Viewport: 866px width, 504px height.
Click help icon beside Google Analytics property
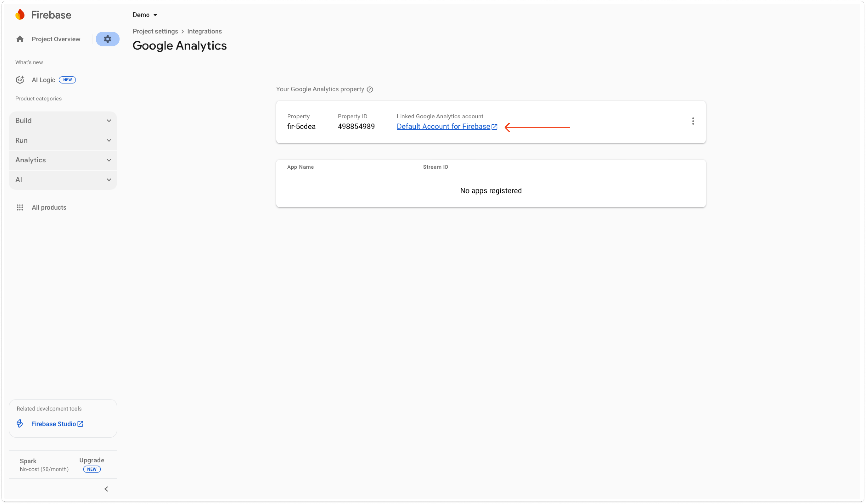tap(370, 89)
